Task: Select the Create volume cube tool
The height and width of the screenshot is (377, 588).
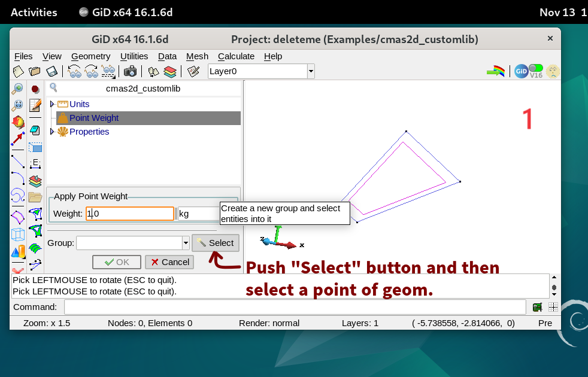Action: (17, 235)
